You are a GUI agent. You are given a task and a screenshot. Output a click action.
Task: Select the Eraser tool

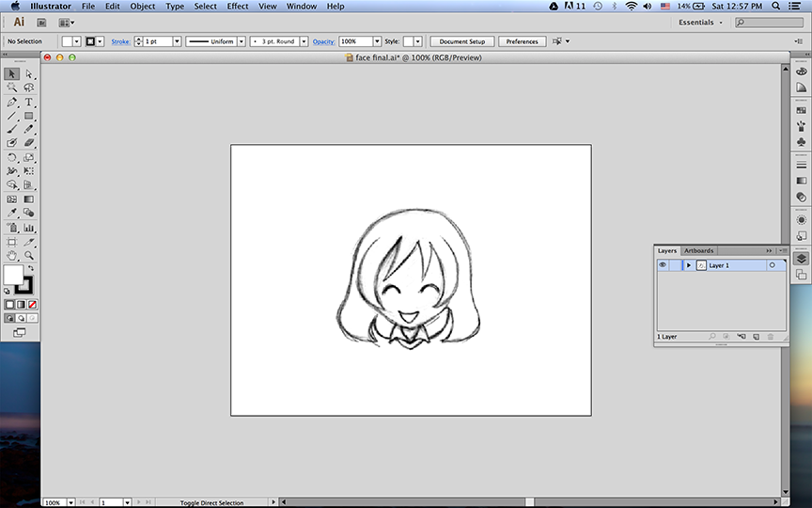(x=29, y=143)
